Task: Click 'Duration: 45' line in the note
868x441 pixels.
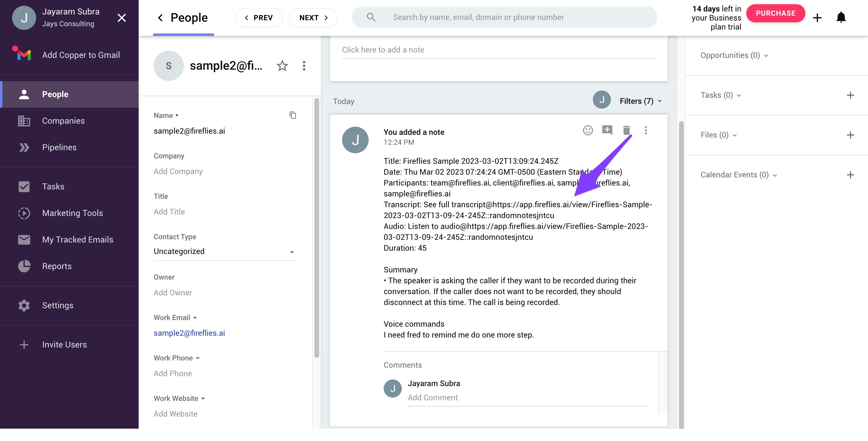Action: [x=405, y=248]
